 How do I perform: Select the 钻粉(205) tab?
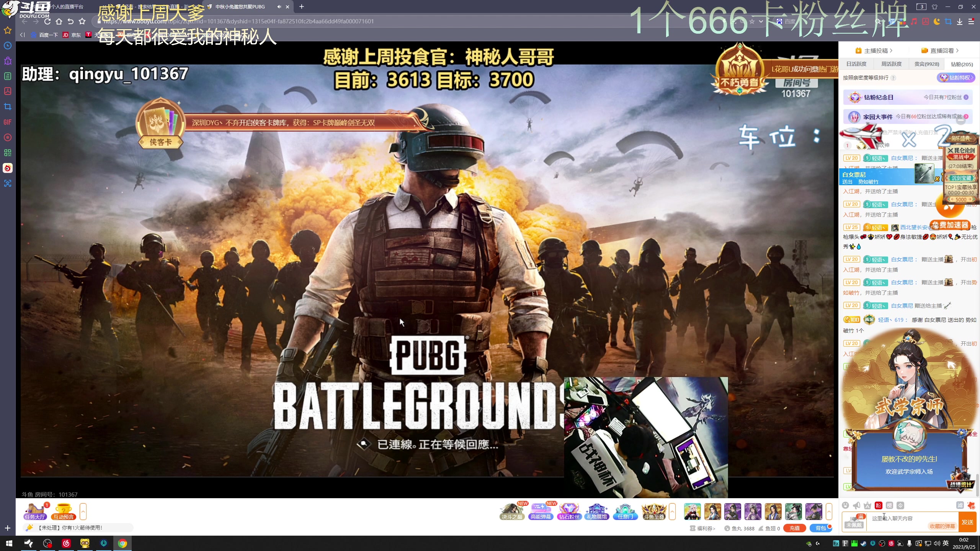coord(962,64)
